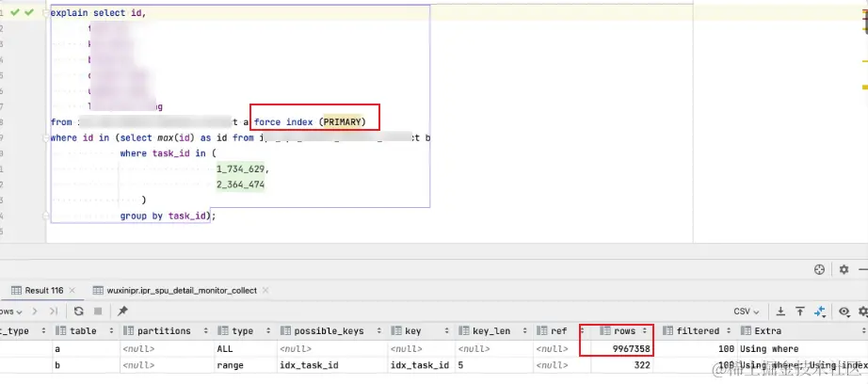Sort by the possible_keys column arrows
The image size is (868, 384).
click(379, 331)
